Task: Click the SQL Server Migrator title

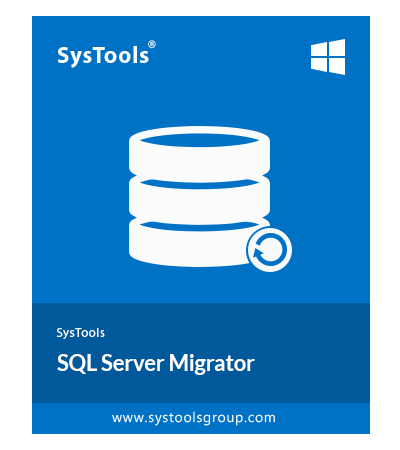Action: click(156, 363)
